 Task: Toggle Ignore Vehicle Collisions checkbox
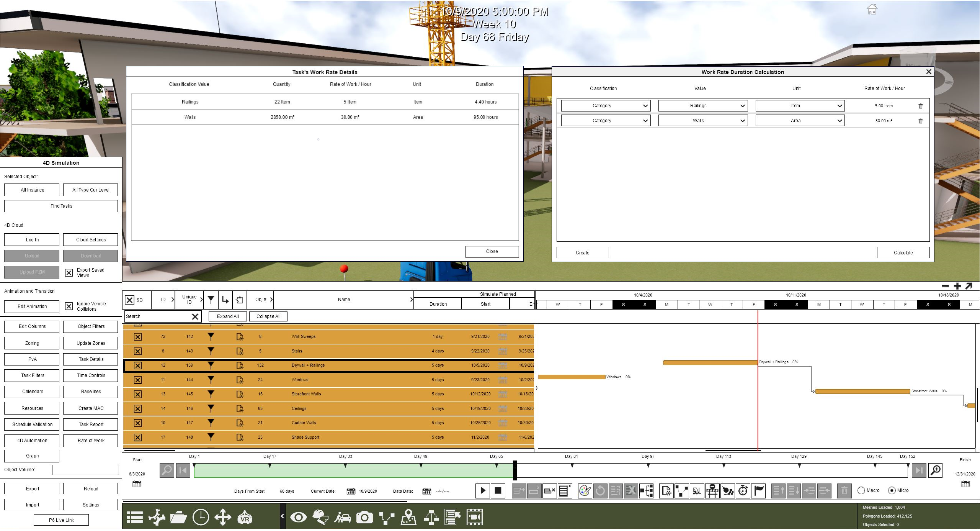pos(69,306)
